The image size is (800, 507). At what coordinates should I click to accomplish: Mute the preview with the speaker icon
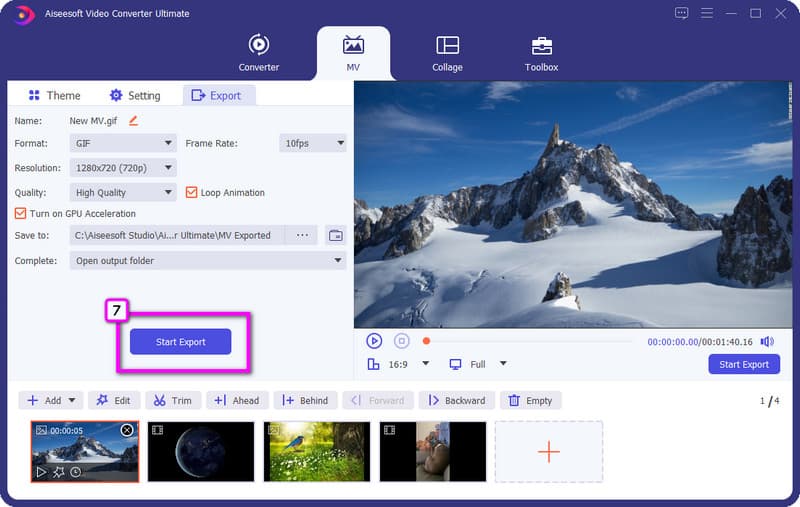(767, 342)
